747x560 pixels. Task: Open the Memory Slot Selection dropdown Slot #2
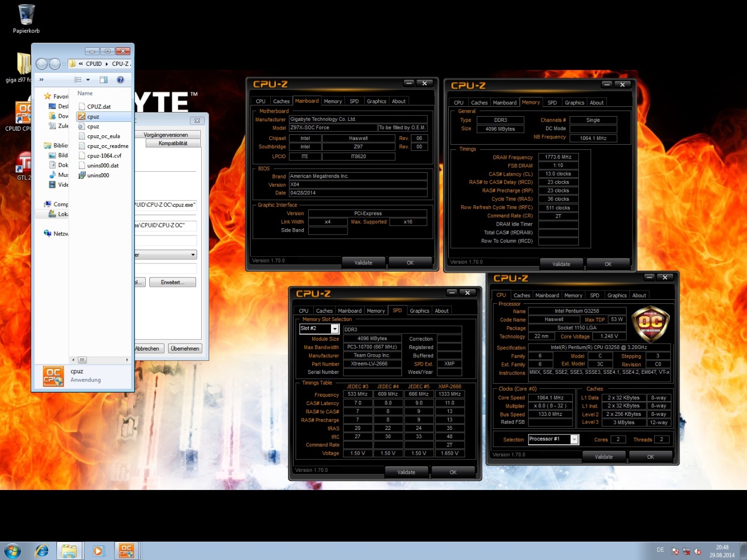click(x=335, y=329)
